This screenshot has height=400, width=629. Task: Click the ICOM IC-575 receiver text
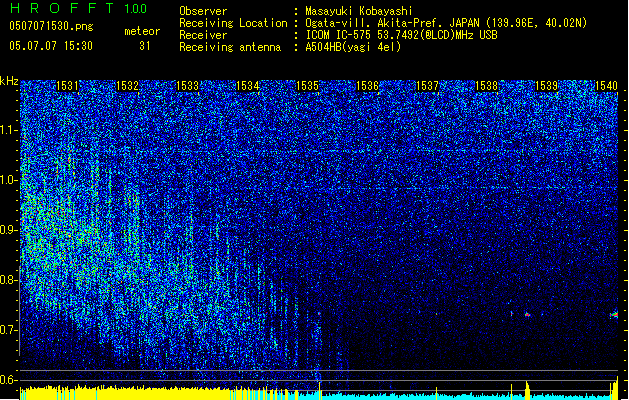click(x=402, y=35)
